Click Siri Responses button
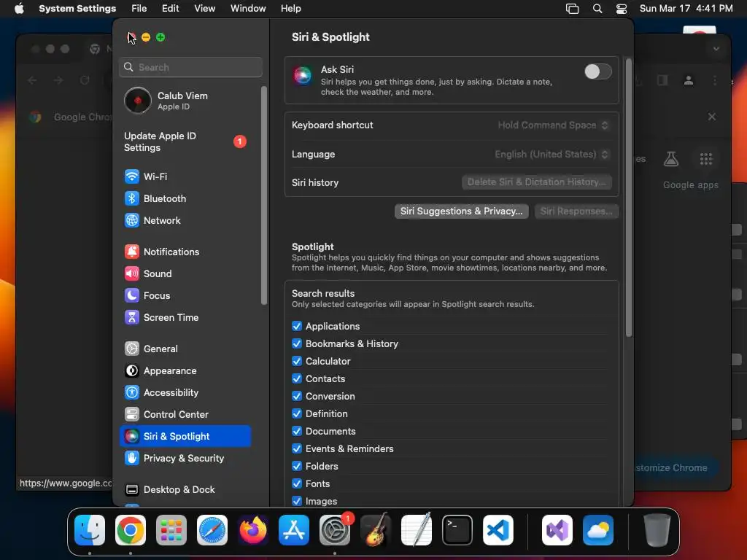The width and height of the screenshot is (747, 560). [x=576, y=211]
